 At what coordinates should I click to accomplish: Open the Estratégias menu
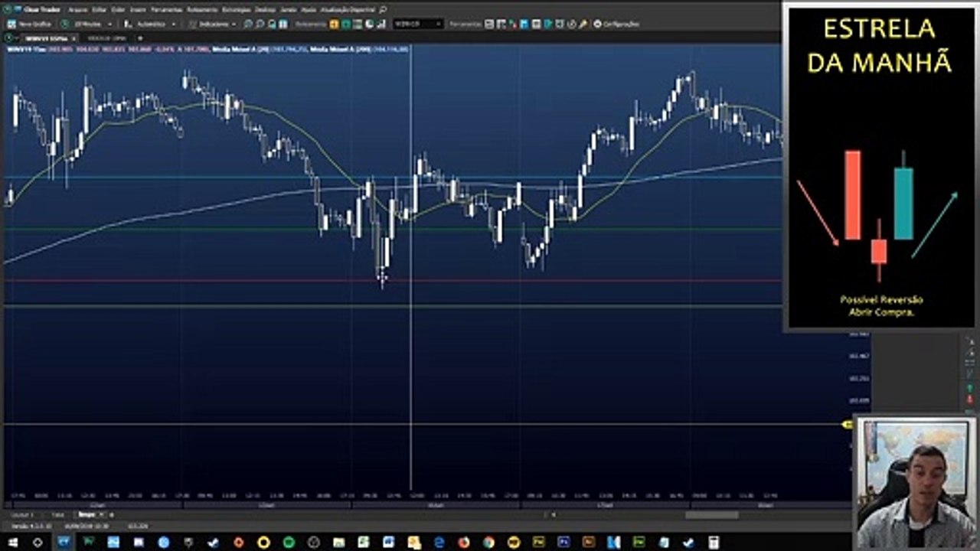pyautogui.click(x=236, y=9)
